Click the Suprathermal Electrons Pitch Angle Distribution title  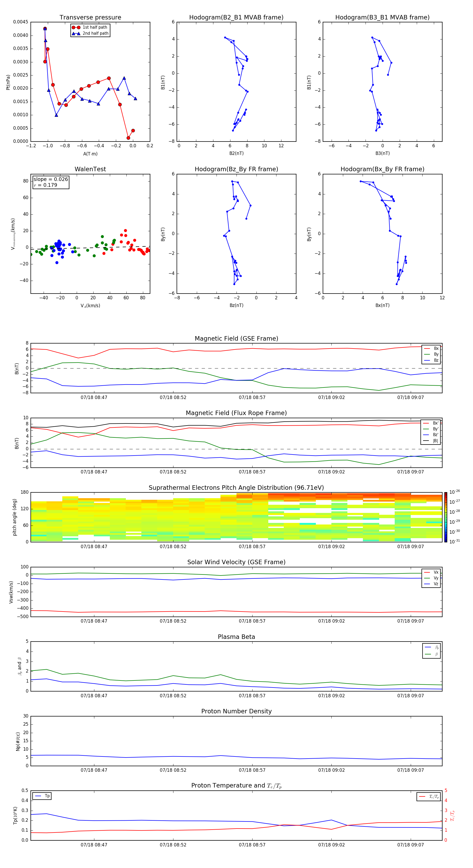tap(236, 488)
